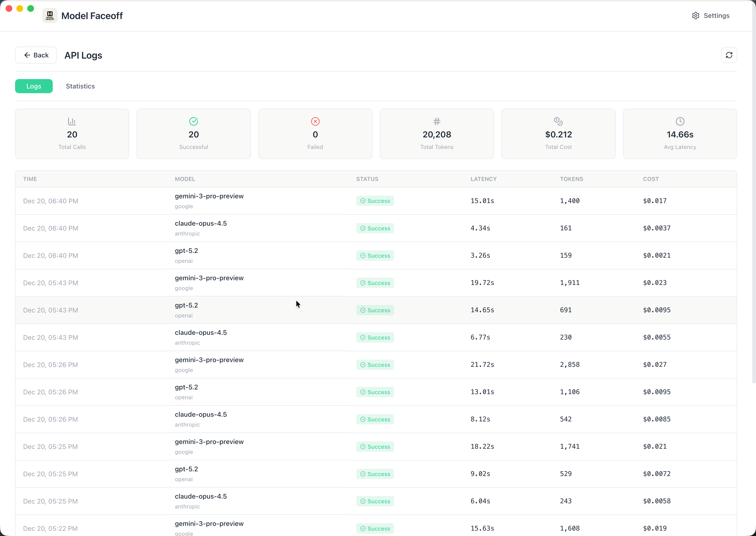Click the refresh logs icon
756x536 pixels.
coord(729,55)
